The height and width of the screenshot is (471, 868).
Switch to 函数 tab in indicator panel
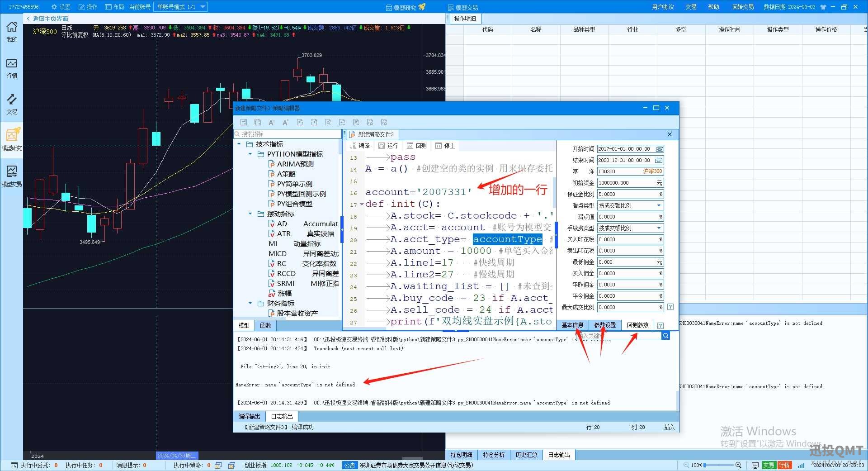pyautogui.click(x=265, y=325)
